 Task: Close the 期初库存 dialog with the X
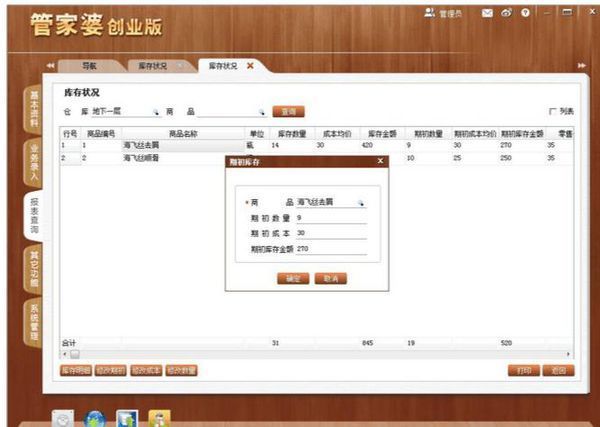click(380, 160)
